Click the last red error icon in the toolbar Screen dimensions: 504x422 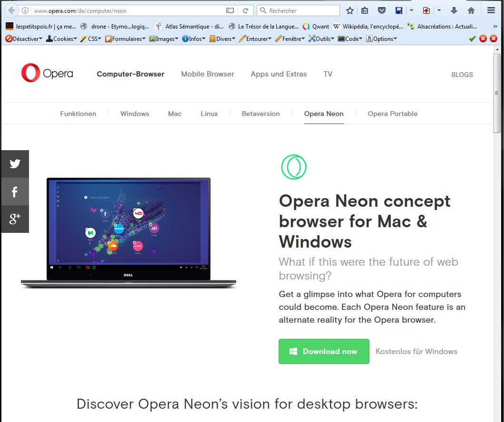click(x=494, y=39)
